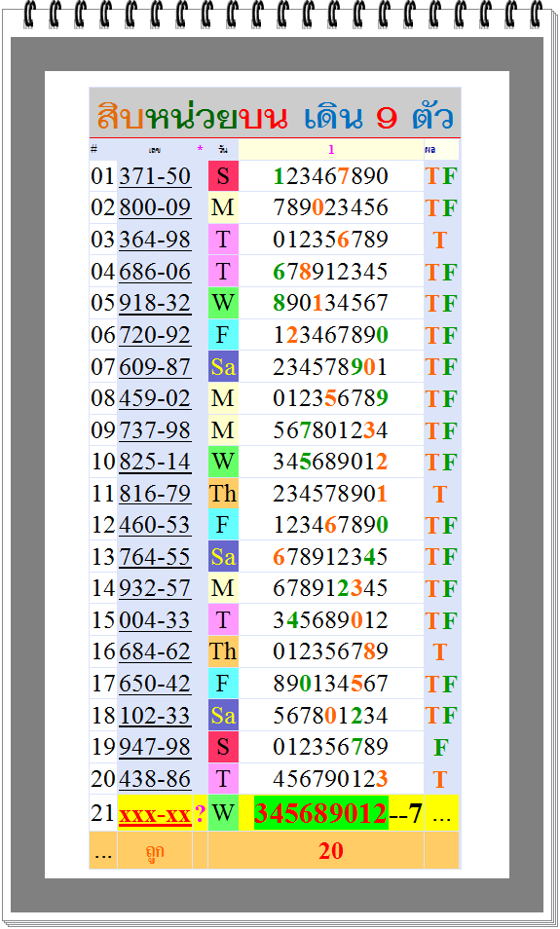Viewport: 560px width, 929px height.
Task: Click the orange ถูก label in footer row
Action: (155, 851)
